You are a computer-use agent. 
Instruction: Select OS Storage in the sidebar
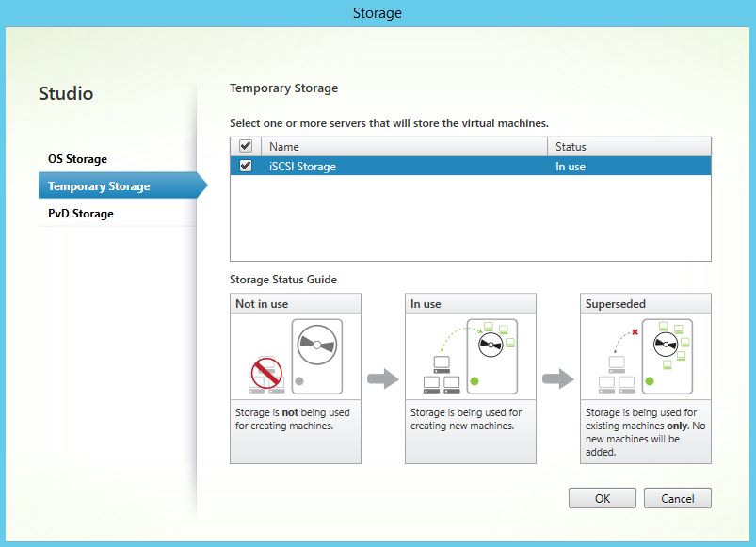[79, 158]
